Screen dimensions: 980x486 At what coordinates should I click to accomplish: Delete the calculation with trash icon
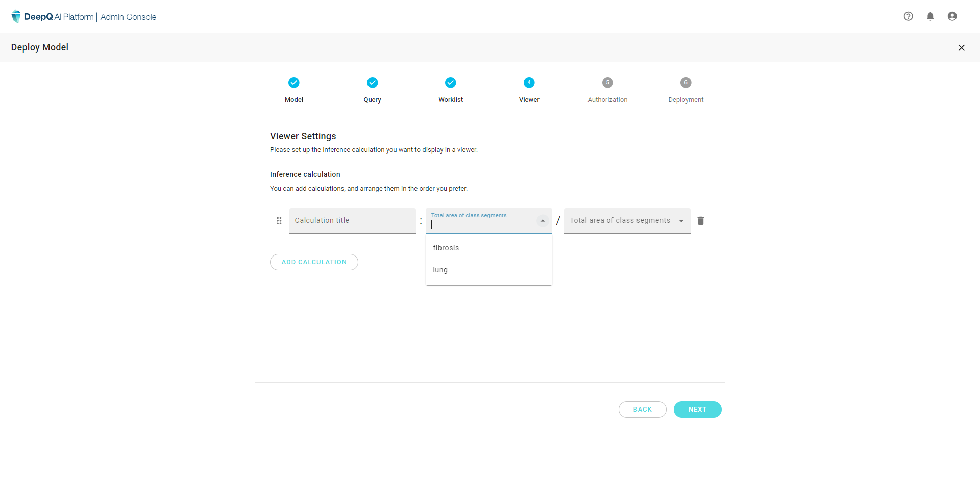(x=700, y=221)
